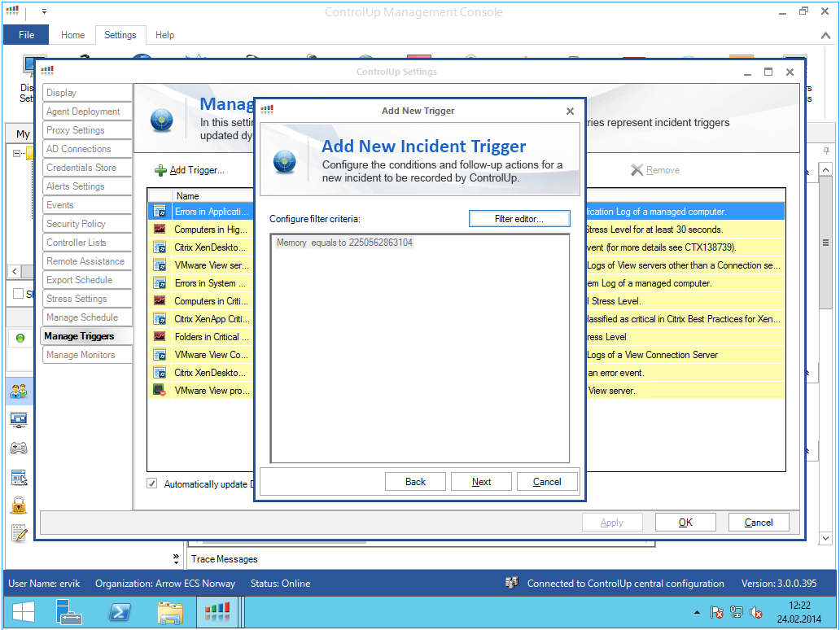
Task: Click the icon of Computers in Hig... row
Action: [160, 230]
